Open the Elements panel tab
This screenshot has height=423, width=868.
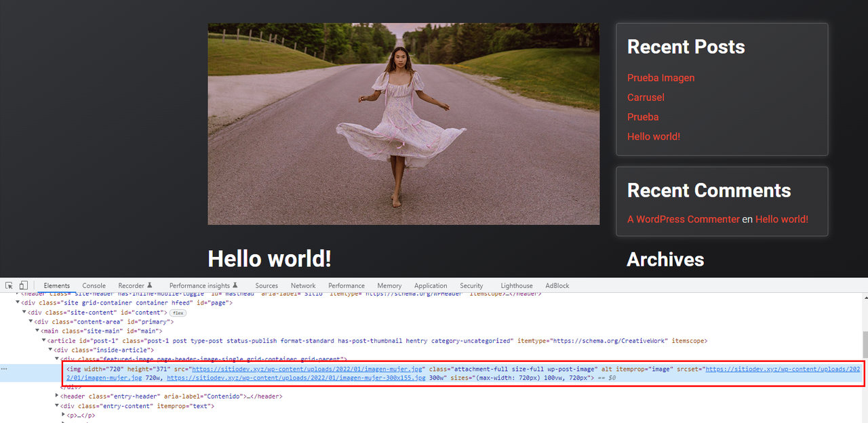click(x=57, y=285)
